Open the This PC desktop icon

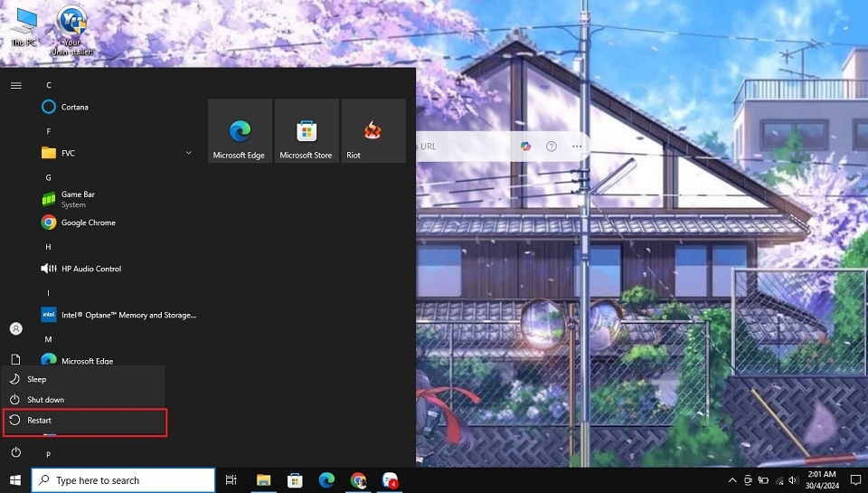[x=24, y=26]
